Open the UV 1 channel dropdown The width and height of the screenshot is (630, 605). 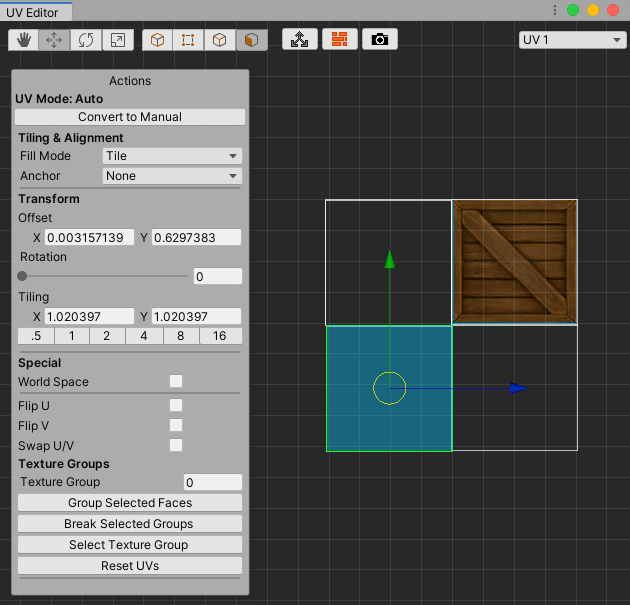tap(572, 40)
